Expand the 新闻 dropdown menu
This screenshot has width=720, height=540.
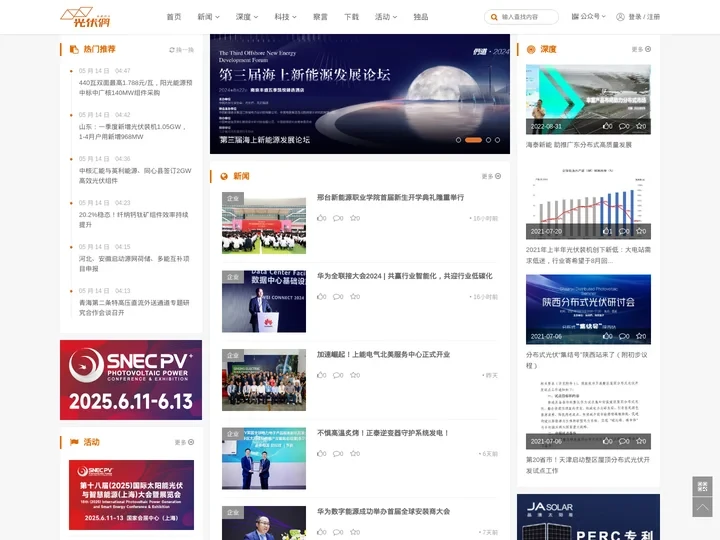[x=208, y=17]
